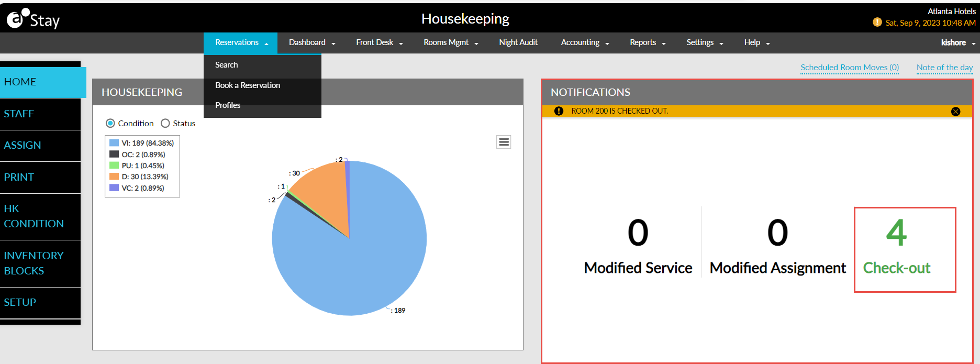Viewport: 980px width, 364px height.
Task: Open the Note of the day link
Action: click(x=944, y=68)
